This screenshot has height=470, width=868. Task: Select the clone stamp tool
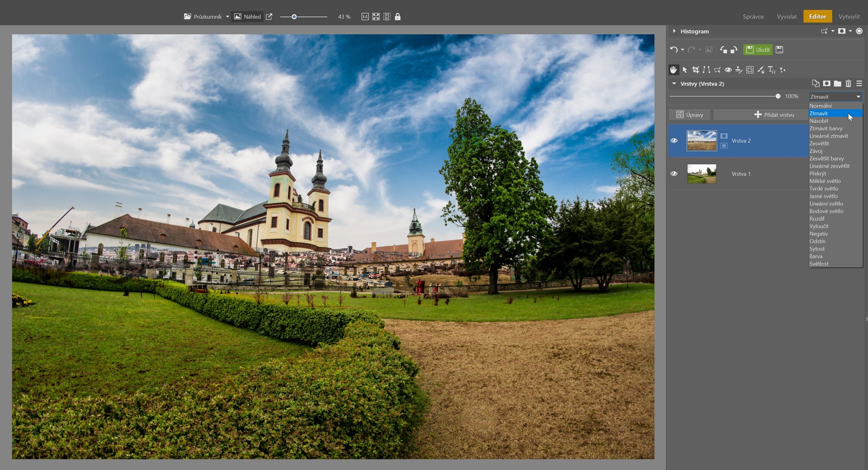pyautogui.click(x=739, y=70)
